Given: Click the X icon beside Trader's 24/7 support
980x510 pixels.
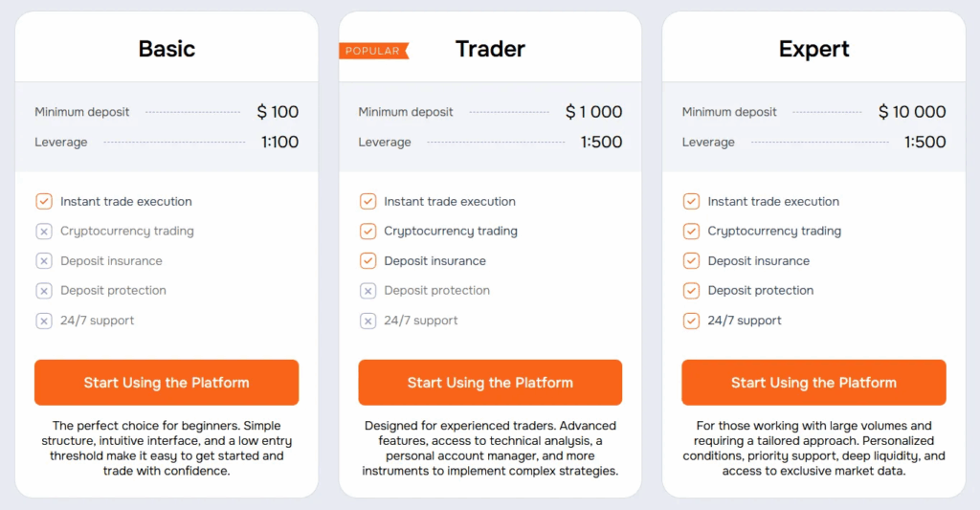Looking at the screenshot, I should pyautogui.click(x=367, y=321).
